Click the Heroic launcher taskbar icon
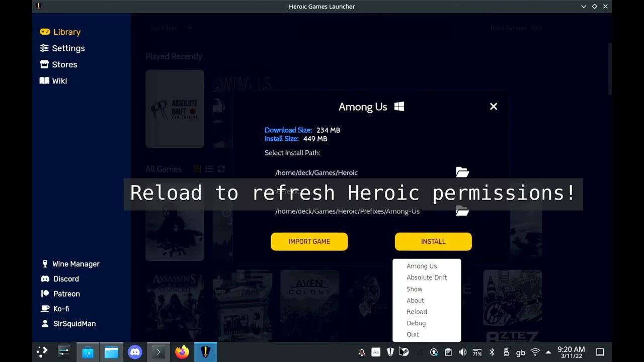 [x=205, y=352]
